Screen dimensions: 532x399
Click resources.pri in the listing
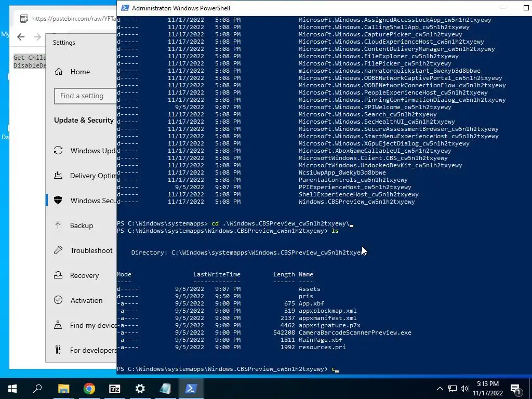click(322, 347)
